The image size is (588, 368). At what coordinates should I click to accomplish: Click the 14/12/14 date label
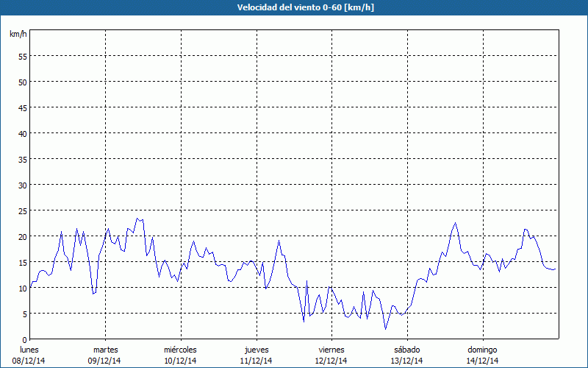pos(483,361)
